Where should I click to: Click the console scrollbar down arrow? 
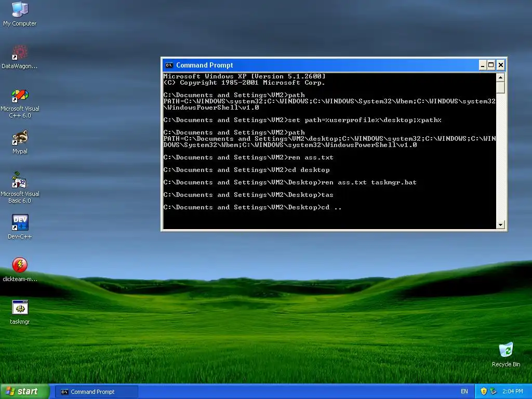coord(500,224)
